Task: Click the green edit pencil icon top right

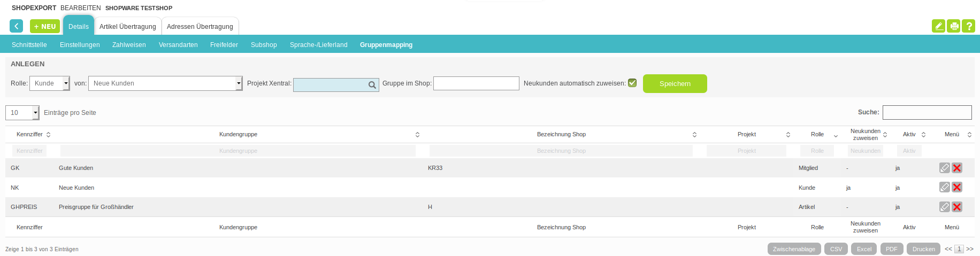Action: [938, 26]
